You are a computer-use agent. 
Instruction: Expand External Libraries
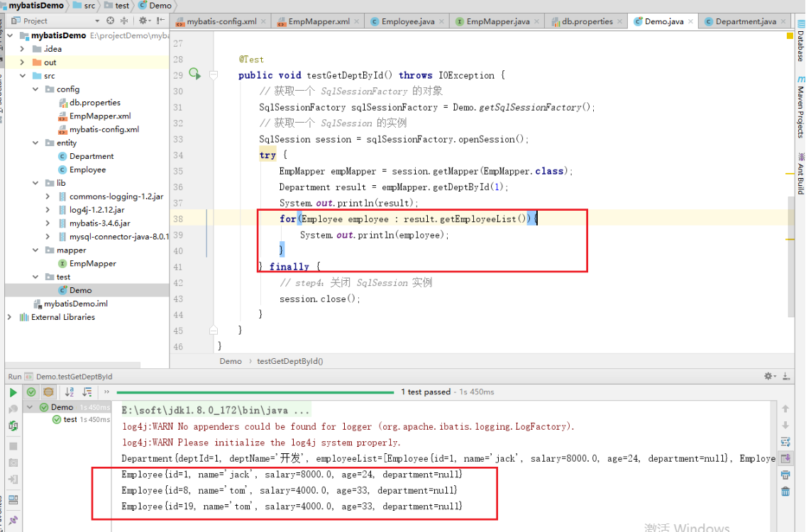click(10, 317)
